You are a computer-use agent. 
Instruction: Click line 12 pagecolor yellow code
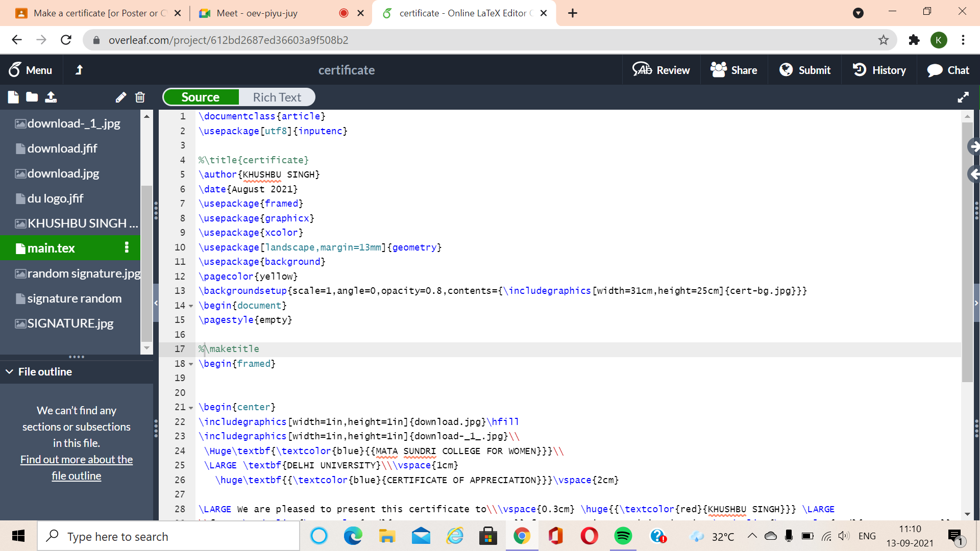click(248, 277)
